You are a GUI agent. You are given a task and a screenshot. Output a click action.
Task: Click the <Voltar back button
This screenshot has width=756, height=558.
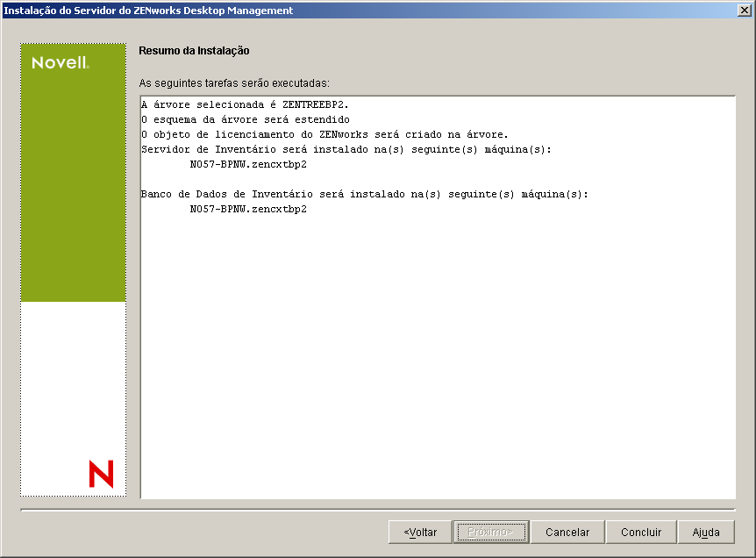coord(420,532)
